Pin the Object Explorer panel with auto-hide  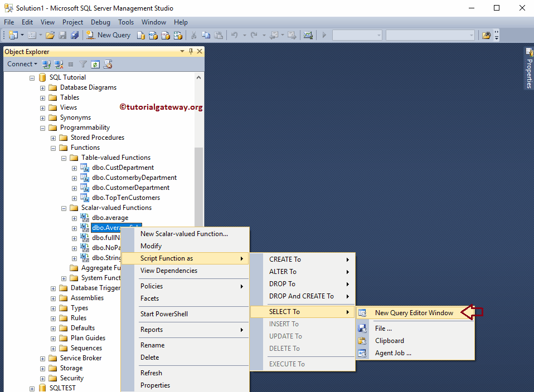[x=191, y=51]
